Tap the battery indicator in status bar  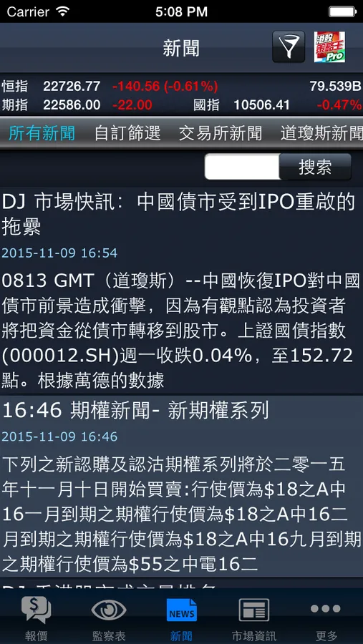click(x=342, y=11)
